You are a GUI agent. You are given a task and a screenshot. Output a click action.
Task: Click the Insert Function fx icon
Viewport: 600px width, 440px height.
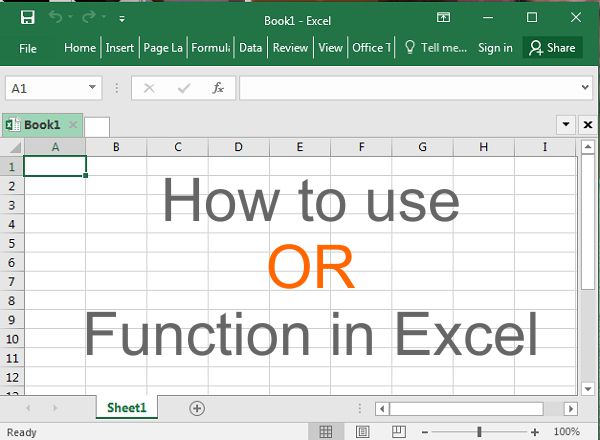[218, 88]
